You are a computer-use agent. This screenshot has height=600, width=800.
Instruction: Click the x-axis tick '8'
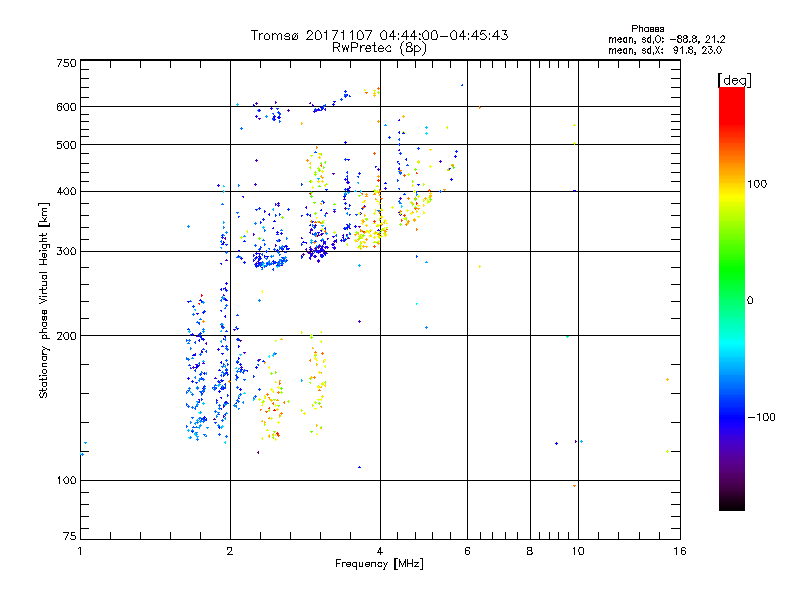(530, 551)
